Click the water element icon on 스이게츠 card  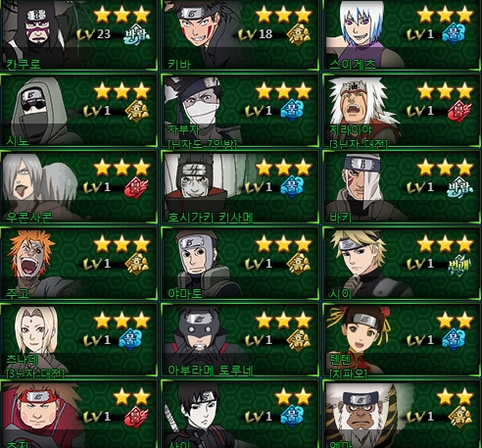tap(454, 33)
